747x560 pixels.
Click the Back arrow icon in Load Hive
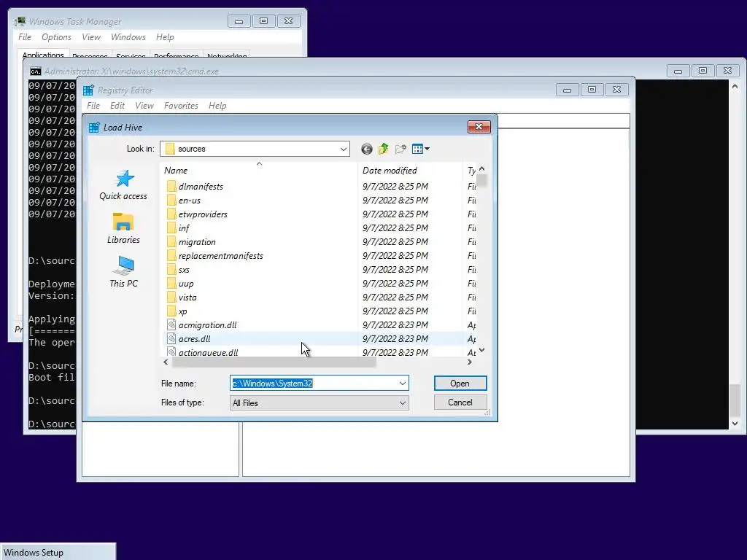click(366, 149)
